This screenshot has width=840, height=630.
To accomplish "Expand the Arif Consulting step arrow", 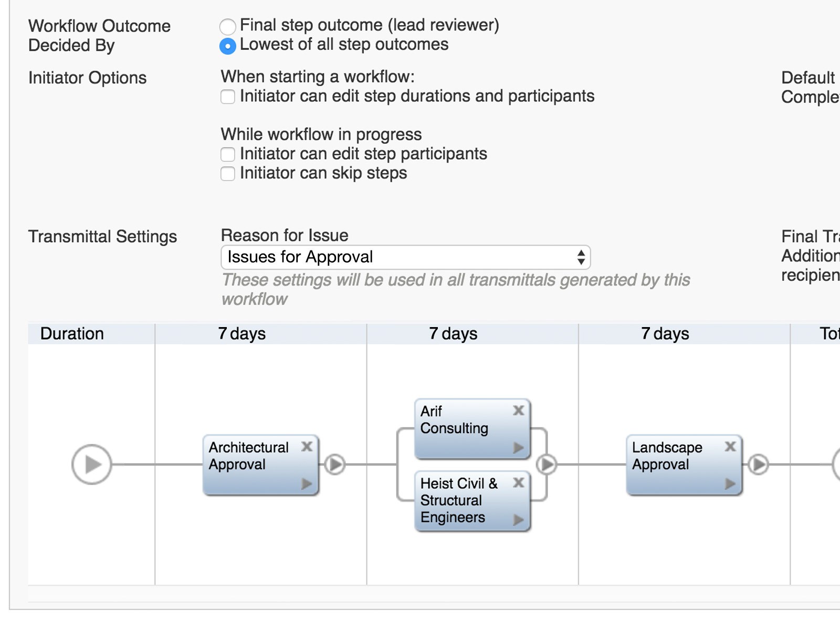I will pos(519,448).
